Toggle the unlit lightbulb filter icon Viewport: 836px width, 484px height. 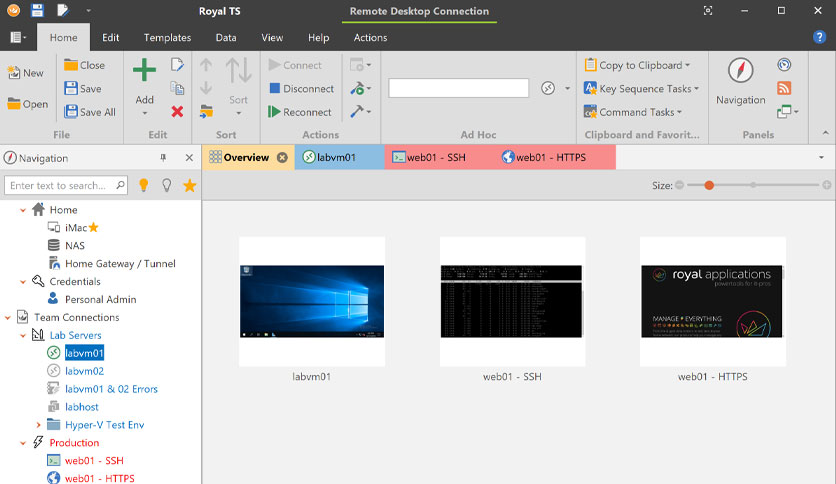tap(167, 185)
